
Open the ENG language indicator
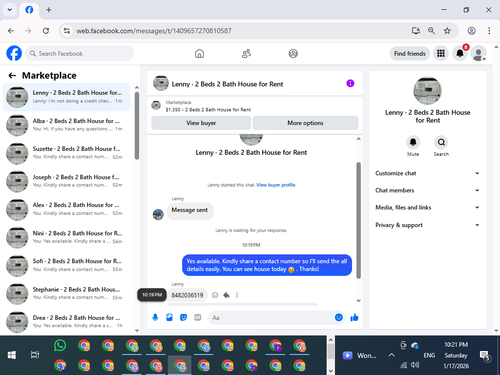pyautogui.click(x=429, y=355)
